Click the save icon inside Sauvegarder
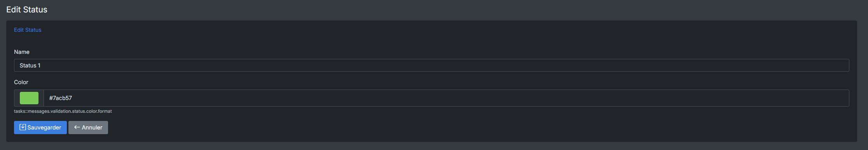Viewport: 868px width, 150px height. coord(23,127)
